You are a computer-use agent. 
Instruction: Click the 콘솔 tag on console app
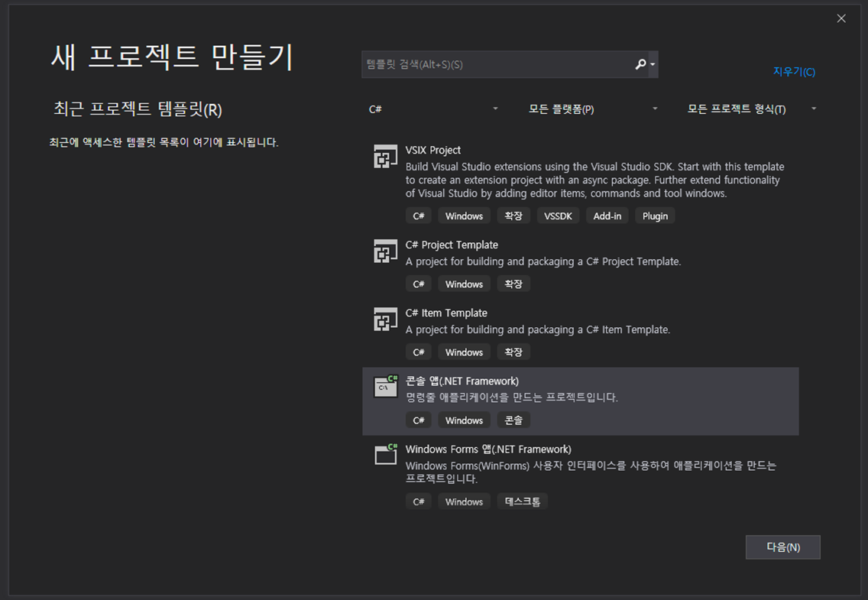point(513,420)
